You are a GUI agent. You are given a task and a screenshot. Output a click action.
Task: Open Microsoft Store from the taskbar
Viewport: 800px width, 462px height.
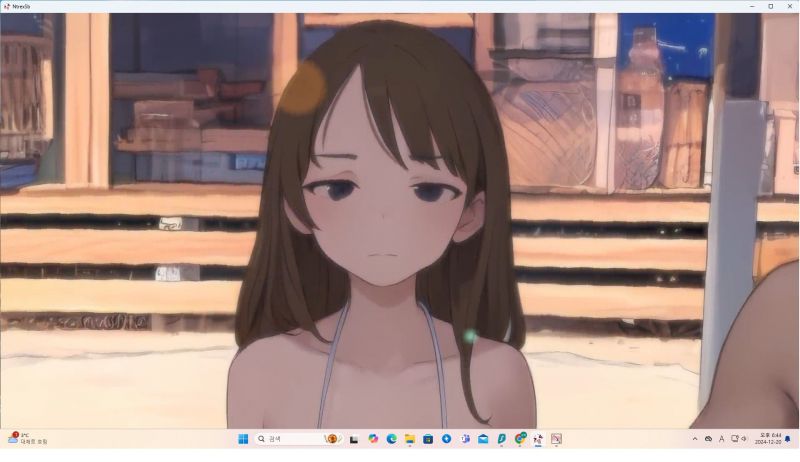[x=428, y=439]
